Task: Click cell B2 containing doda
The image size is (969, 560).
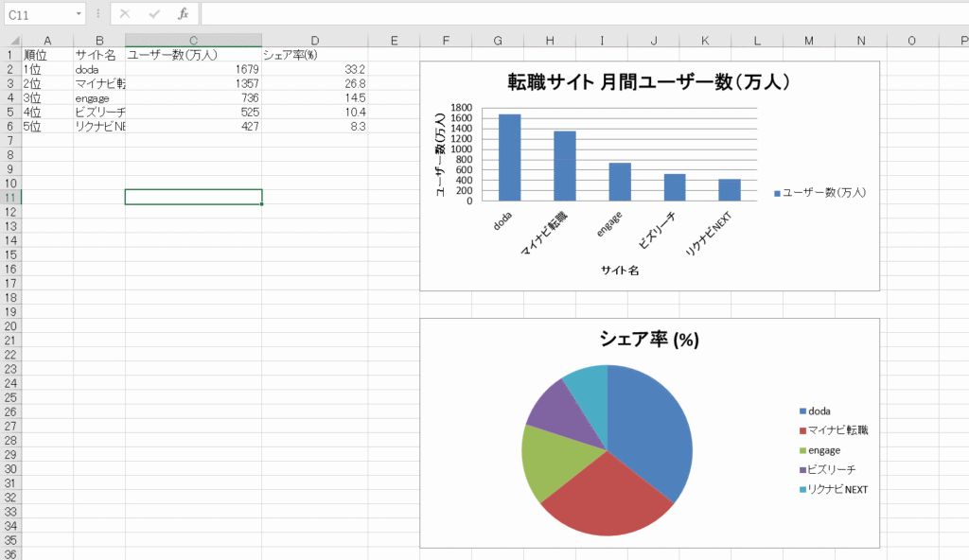Action: tap(98, 69)
